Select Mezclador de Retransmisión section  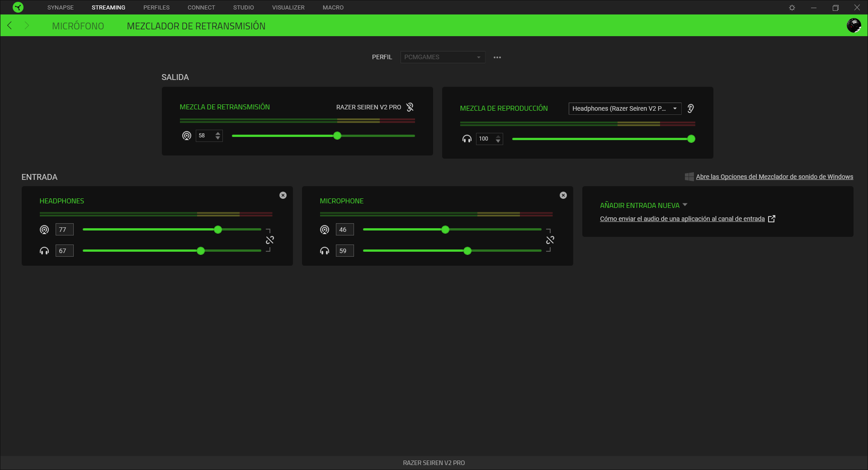tap(196, 26)
